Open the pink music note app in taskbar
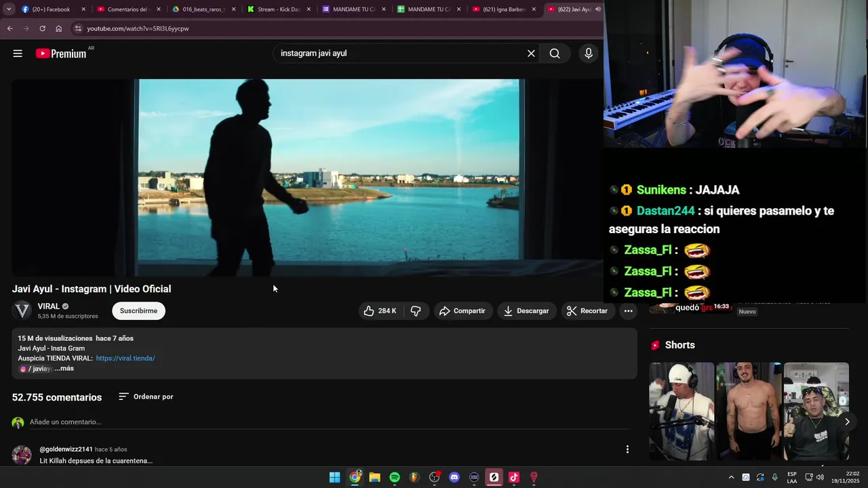 tap(514, 477)
